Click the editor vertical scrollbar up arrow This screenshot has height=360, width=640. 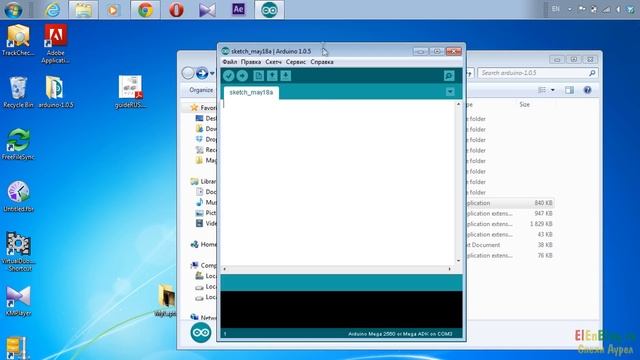coord(458,104)
